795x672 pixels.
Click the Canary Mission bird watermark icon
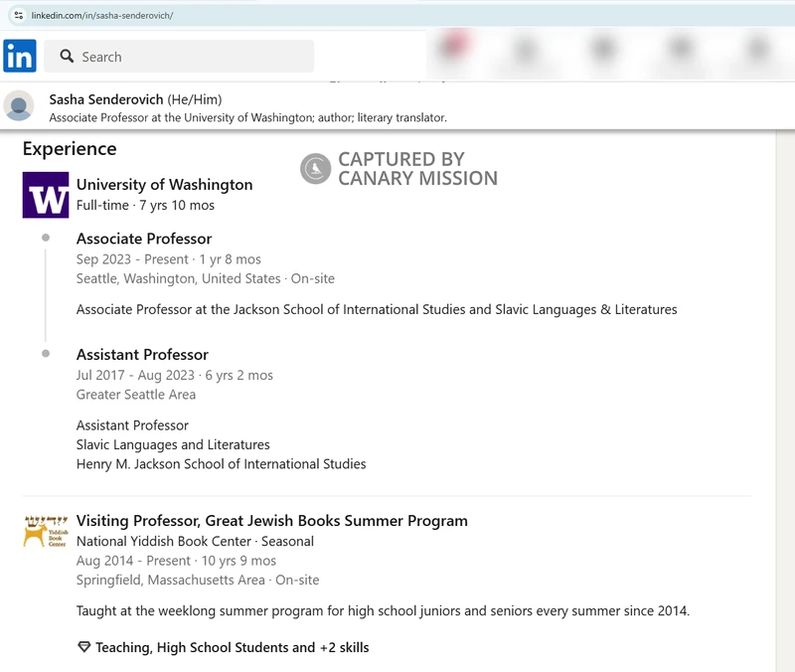tap(315, 169)
